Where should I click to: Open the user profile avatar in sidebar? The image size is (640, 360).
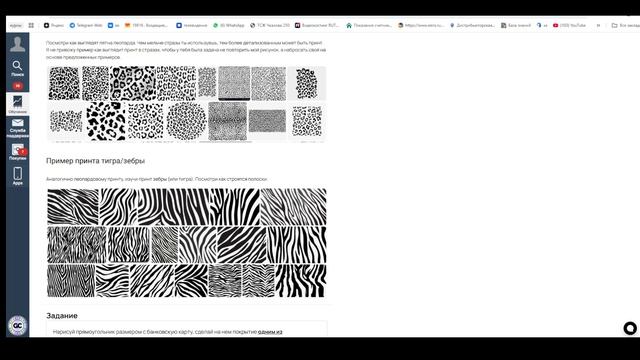tap(17, 44)
